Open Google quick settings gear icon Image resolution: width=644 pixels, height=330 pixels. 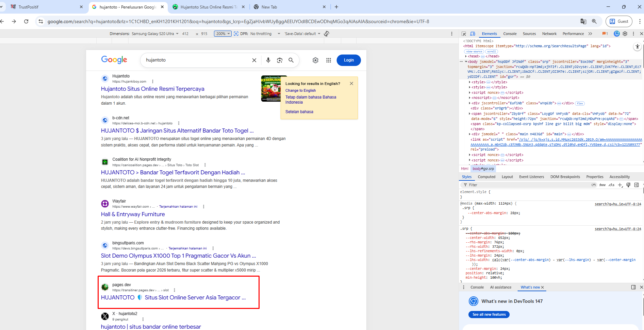pos(315,60)
